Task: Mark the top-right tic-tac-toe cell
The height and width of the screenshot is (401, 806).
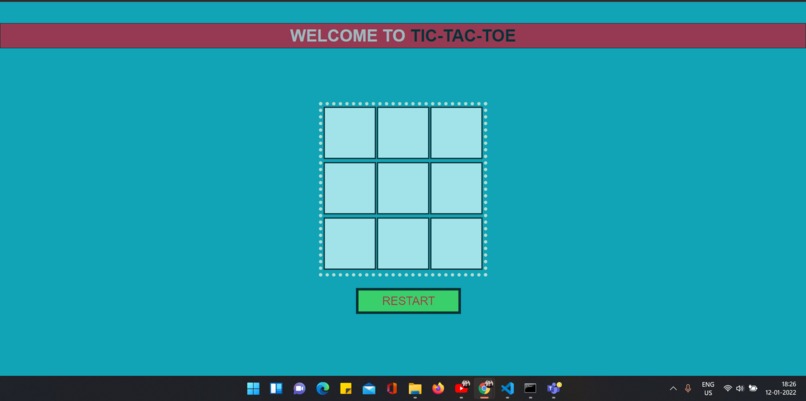Action: pos(456,133)
